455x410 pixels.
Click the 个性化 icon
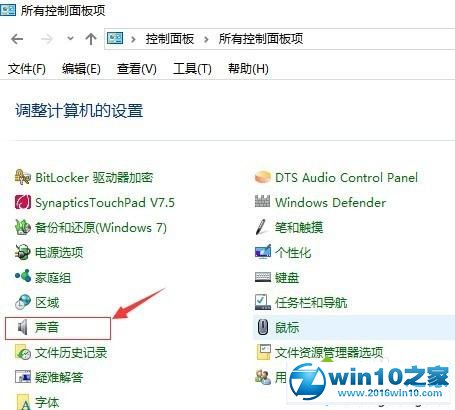[263, 252]
